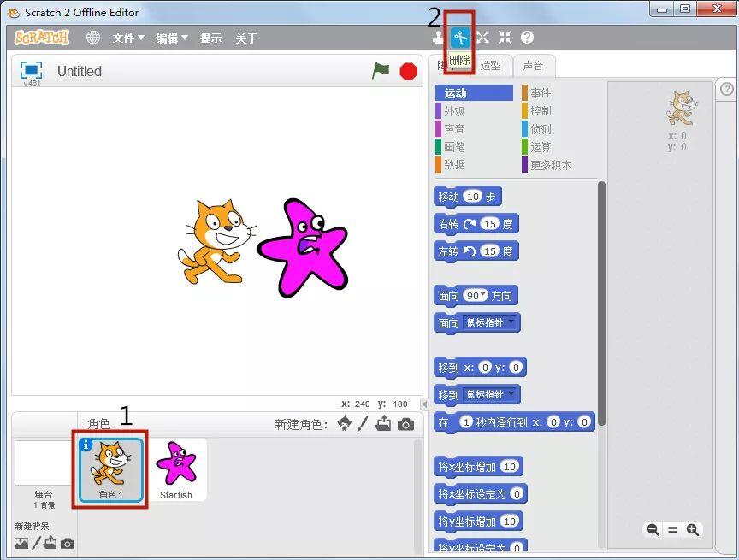Zoom in the scripts area
Screen dimensions: 739x560
point(692,530)
